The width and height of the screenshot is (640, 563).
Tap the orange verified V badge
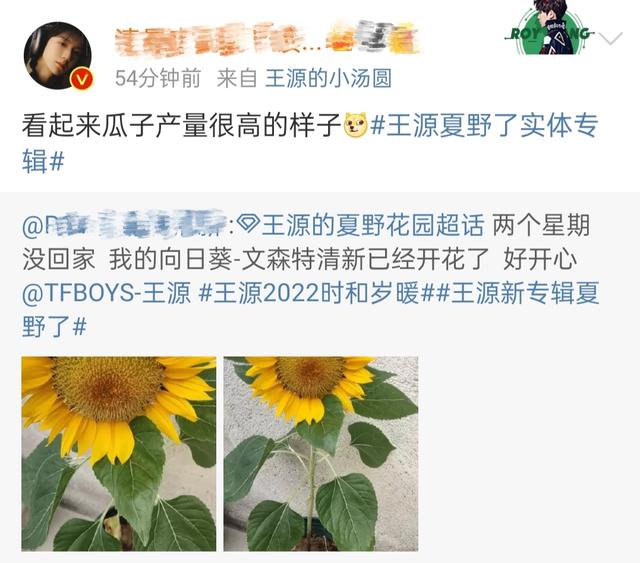(x=82, y=79)
